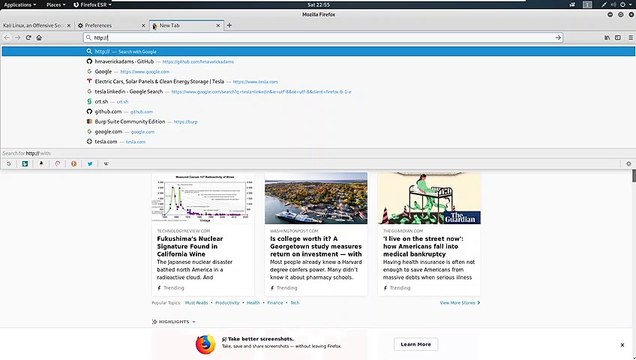
Task: Click View More Stories
Action: [460, 303]
